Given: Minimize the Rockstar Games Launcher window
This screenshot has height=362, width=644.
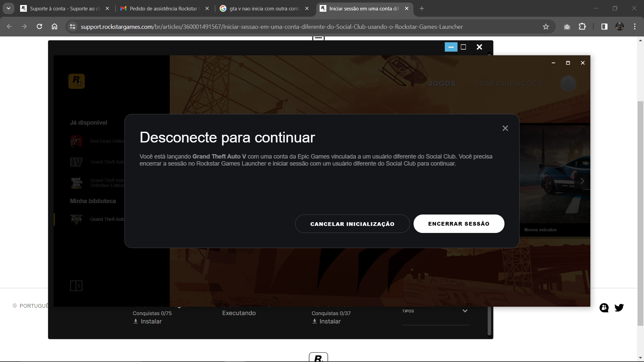Looking at the screenshot, I should (553, 63).
